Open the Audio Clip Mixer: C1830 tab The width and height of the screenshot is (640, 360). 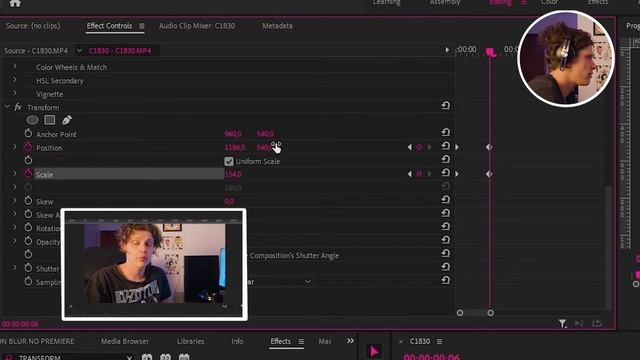point(197,26)
